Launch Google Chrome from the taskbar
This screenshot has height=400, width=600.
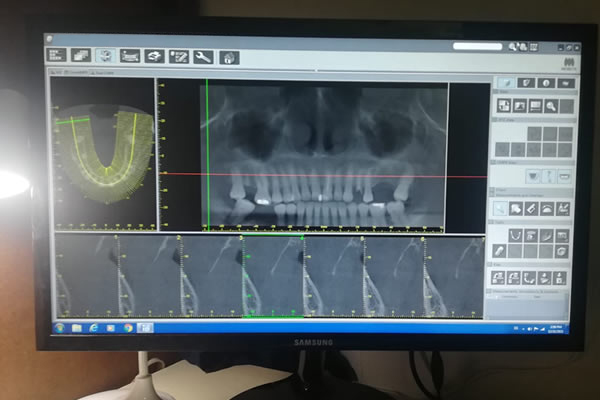click(128, 328)
